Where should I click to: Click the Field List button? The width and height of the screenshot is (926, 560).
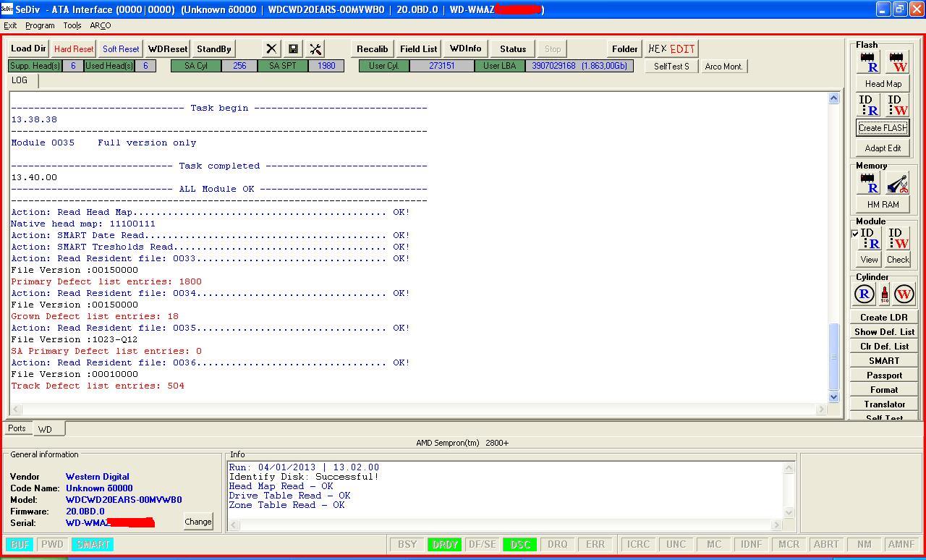(419, 48)
